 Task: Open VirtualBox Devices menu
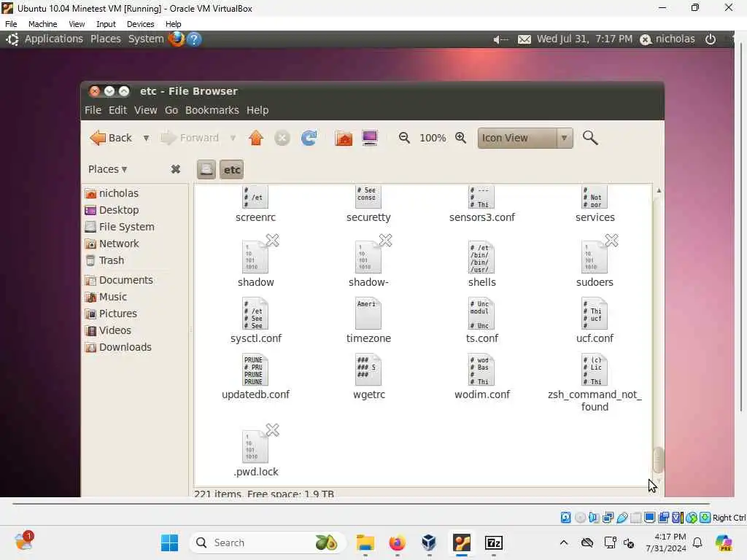pyautogui.click(x=140, y=24)
